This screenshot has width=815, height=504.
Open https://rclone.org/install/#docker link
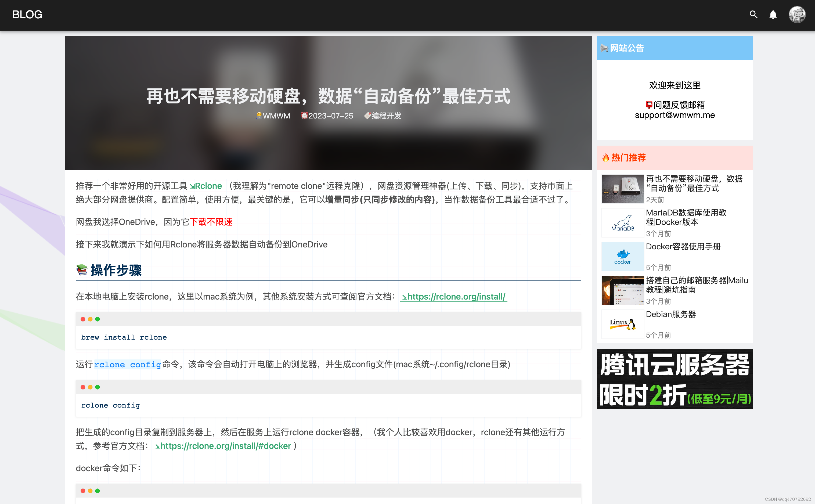click(223, 446)
